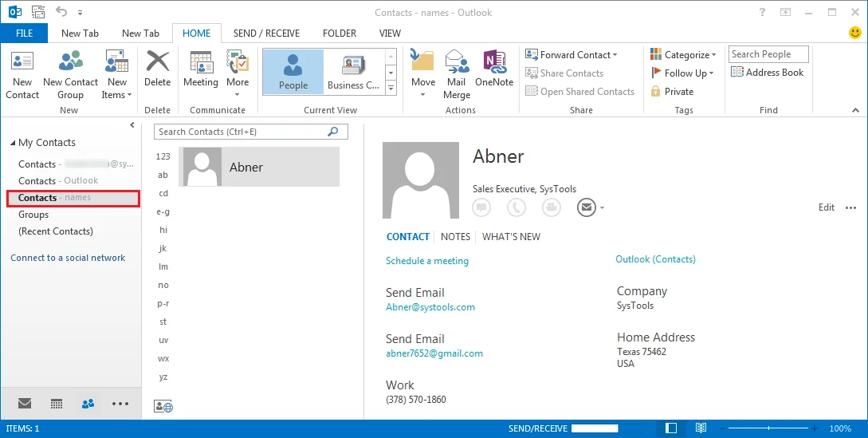
Task: Click the zoom slider in status bar
Action: pyautogui.click(x=768, y=428)
